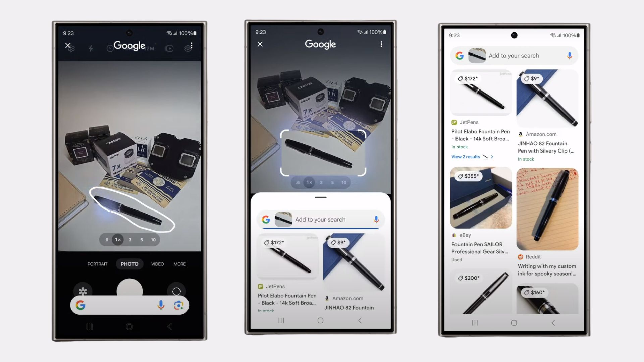Tap the Google Lens camera icon bottom right
This screenshot has width=644, height=362.
(178, 305)
